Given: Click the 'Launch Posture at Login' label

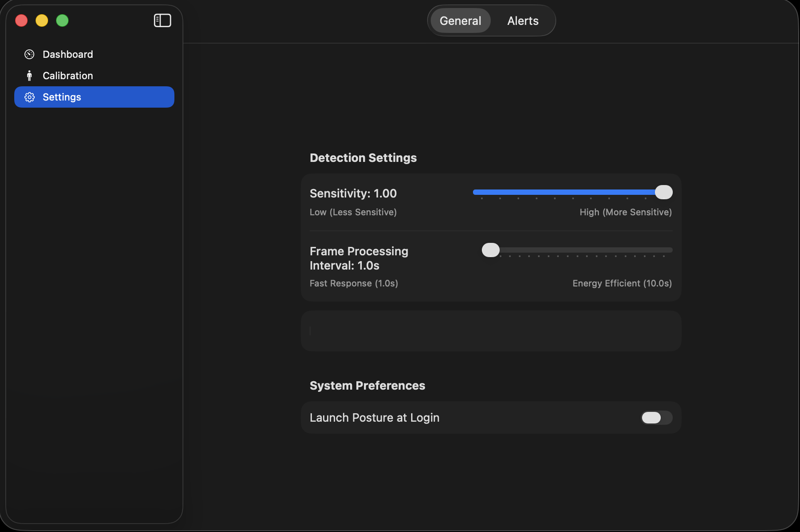Looking at the screenshot, I should coord(375,418).
